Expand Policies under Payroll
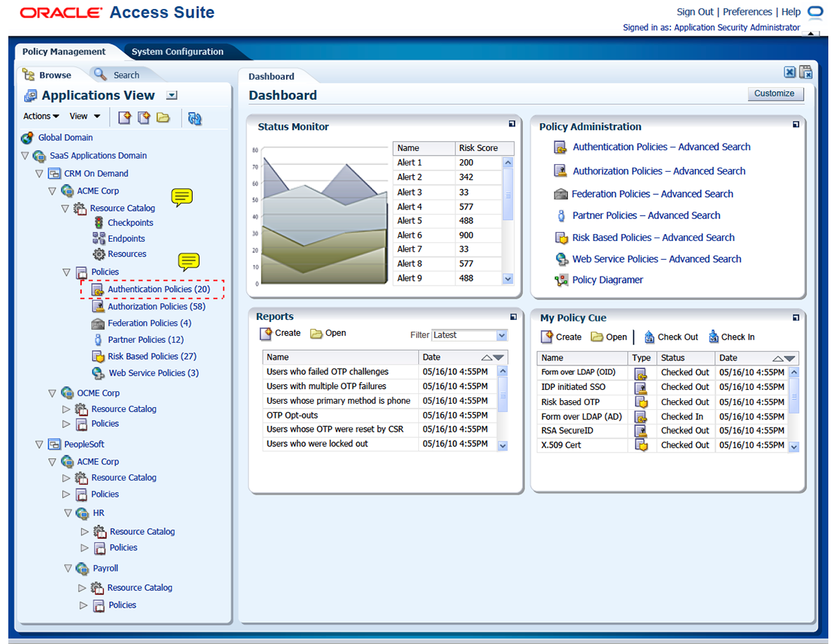The image size is (838, 644). point(84,606)
